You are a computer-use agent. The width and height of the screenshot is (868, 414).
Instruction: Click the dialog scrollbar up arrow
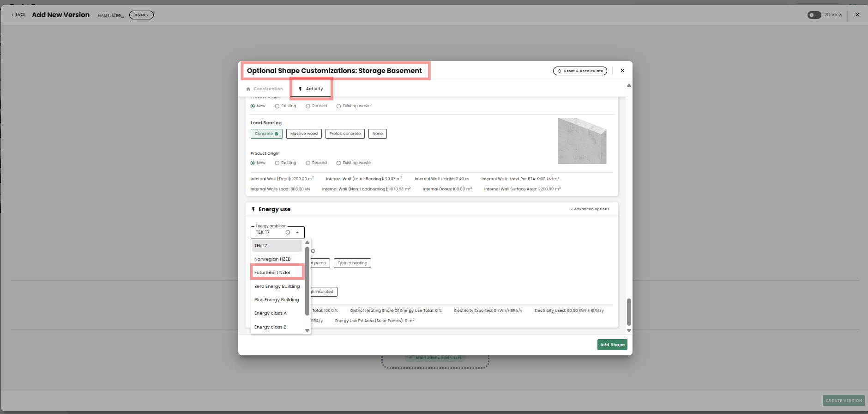click(x=629, y=85)
